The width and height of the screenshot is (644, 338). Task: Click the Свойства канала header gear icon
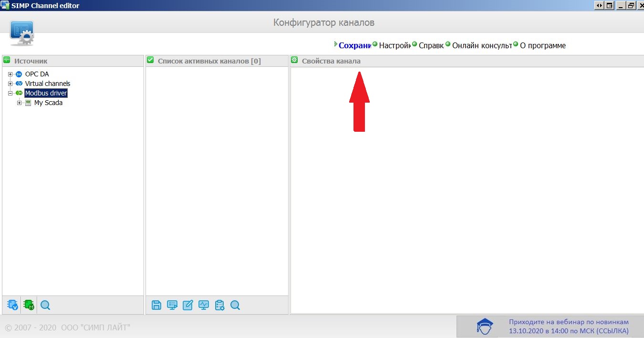(294, 60)
